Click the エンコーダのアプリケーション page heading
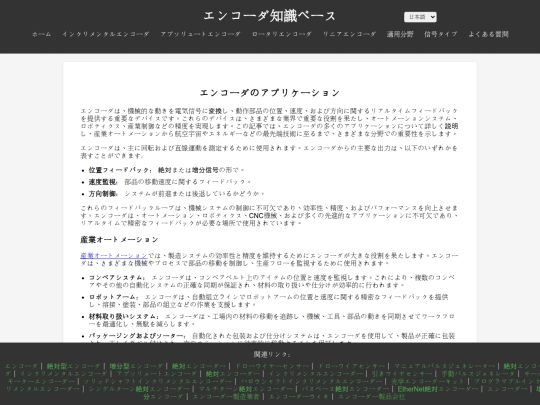 [270, 93]
